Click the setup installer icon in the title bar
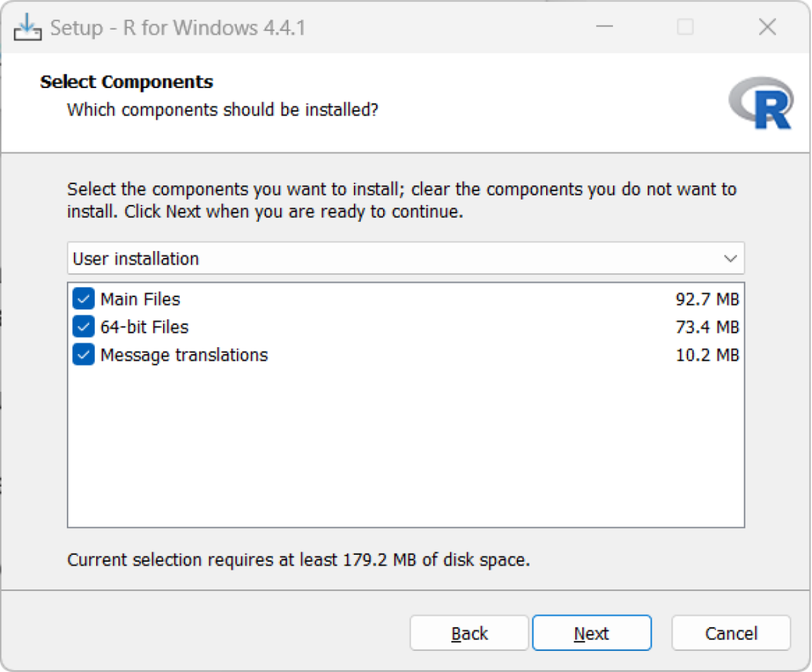The height and width of the screenshot is (672, 812). pyautogui.click(x=27, y=27)
